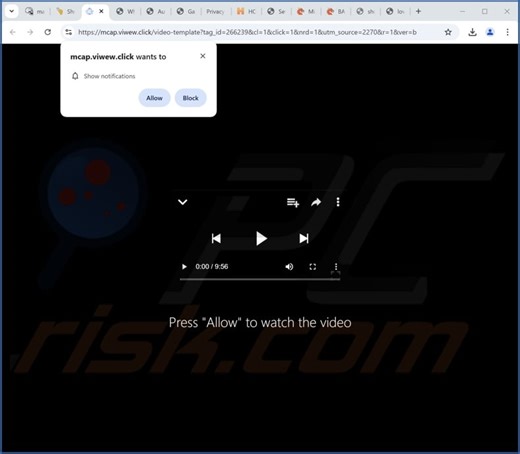Switch to the 'Au' browser tab
This screenshot has width=520, height=454.
[x=156, y=12]
